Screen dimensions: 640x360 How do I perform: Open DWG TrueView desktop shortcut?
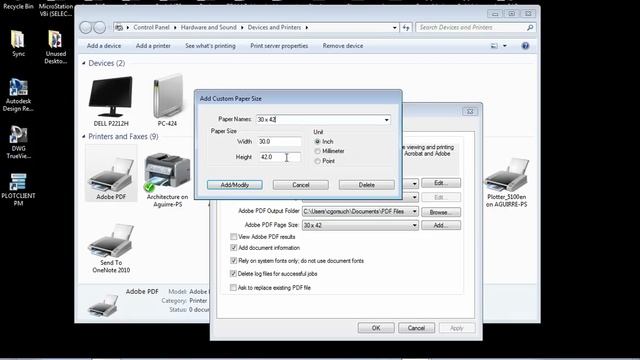(x=18, y=142)
